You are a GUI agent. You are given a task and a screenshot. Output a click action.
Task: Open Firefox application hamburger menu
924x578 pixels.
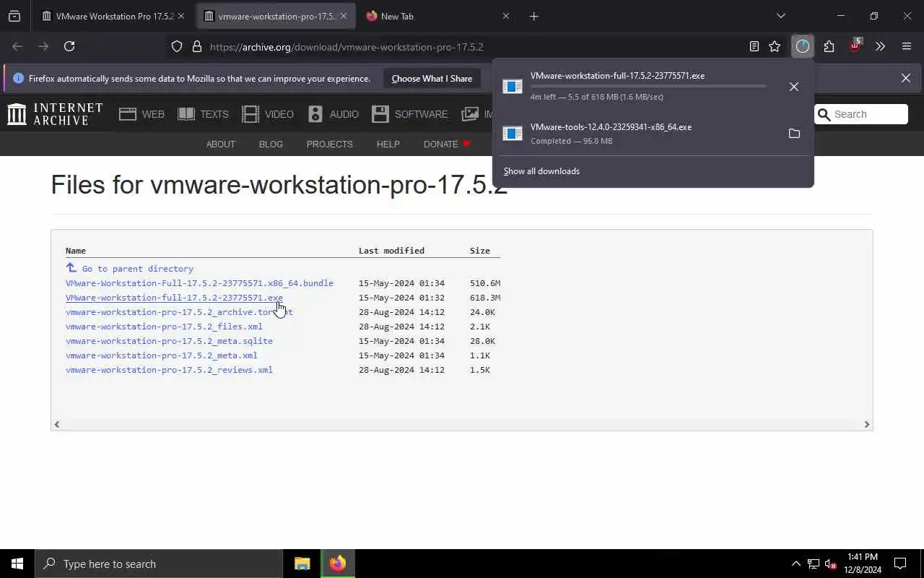(907, 46)
